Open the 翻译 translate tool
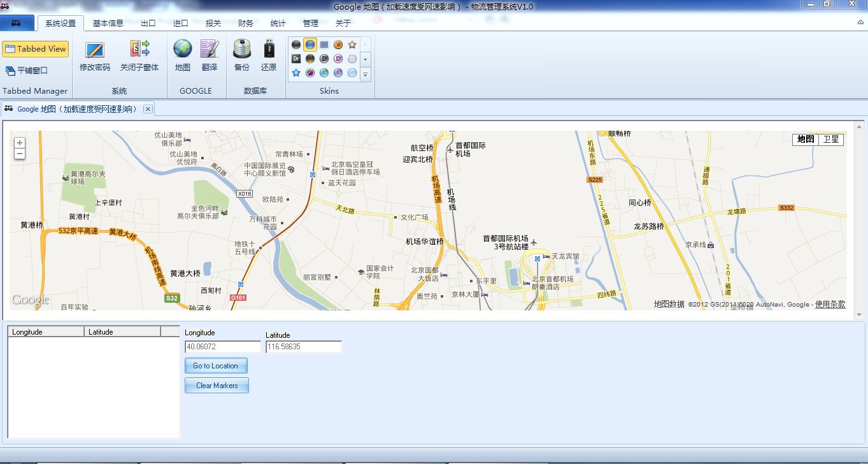Screen dimensions: 868x464 pos(210,55)
